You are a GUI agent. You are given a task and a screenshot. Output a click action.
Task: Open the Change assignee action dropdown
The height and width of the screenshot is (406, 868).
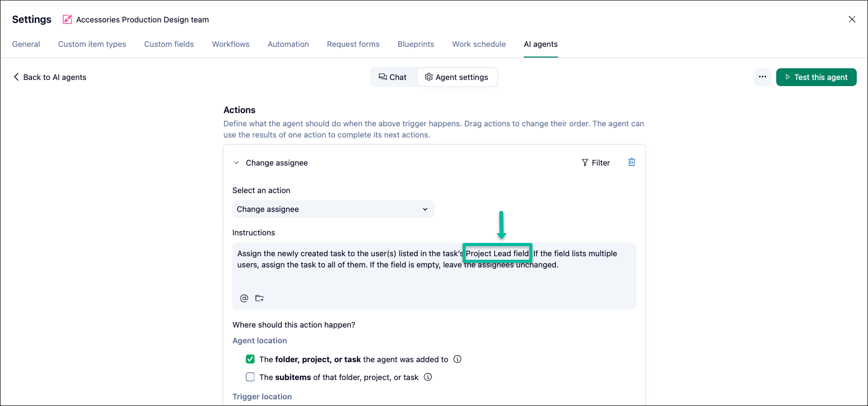click(x=333, y=209)
